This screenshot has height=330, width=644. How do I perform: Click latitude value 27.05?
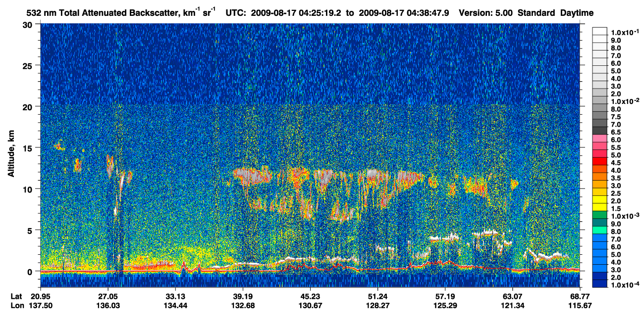(x=108, y=296)
